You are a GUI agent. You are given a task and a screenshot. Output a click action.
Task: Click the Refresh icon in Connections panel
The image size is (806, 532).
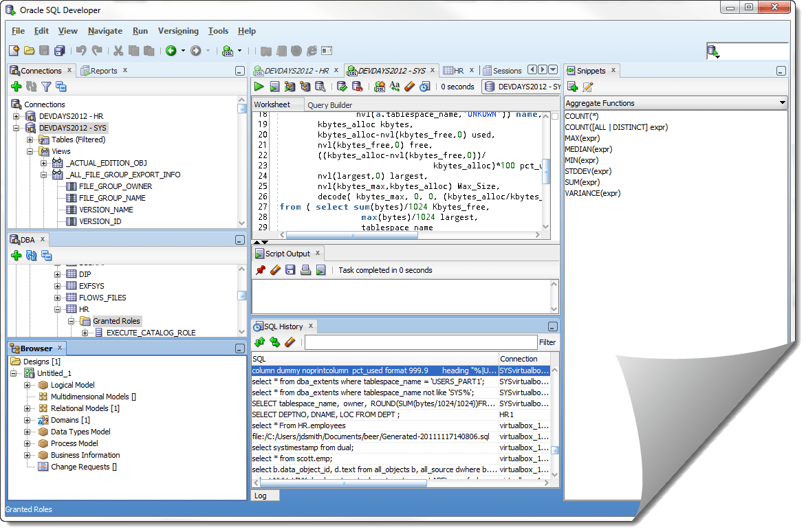point(32,87)
